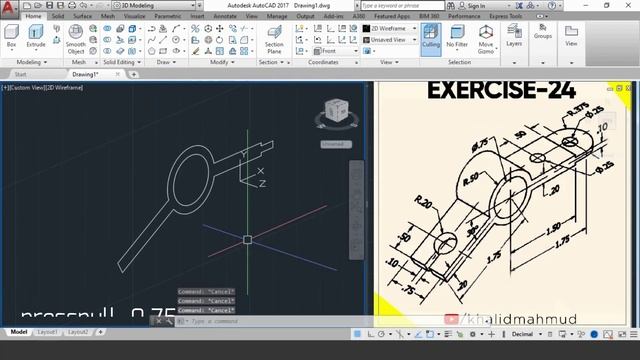Open the Help question mark icon
The width and height of the screenshot is (640, 360).
pos(552,6)
